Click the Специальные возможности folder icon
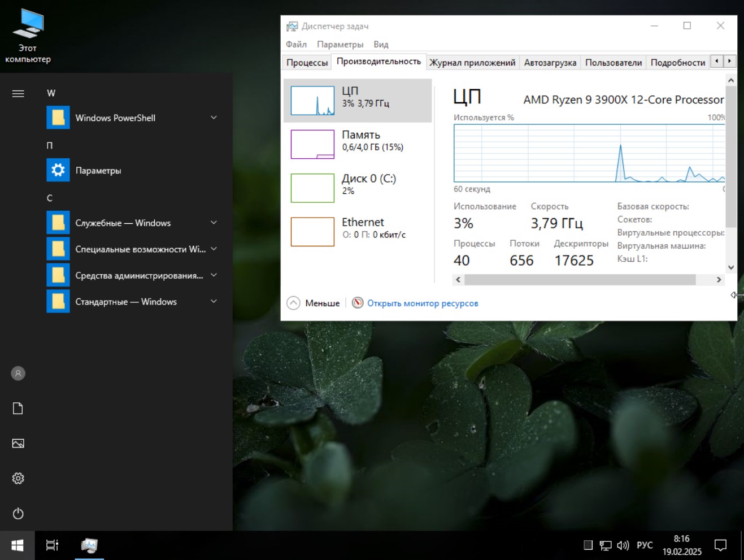Image resolution: width=744 pixels, height=560 pixels. point(58,249)
